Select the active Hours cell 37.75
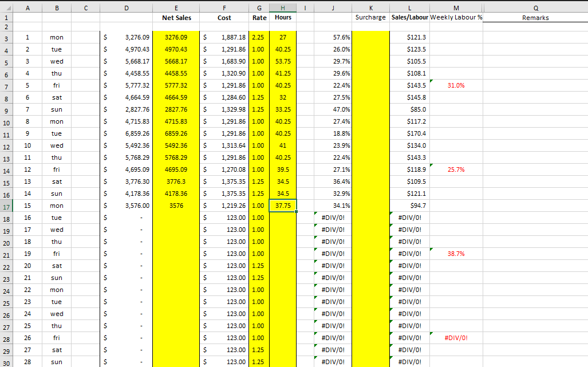This screenshot has width=588, height=367. [283, 206]
